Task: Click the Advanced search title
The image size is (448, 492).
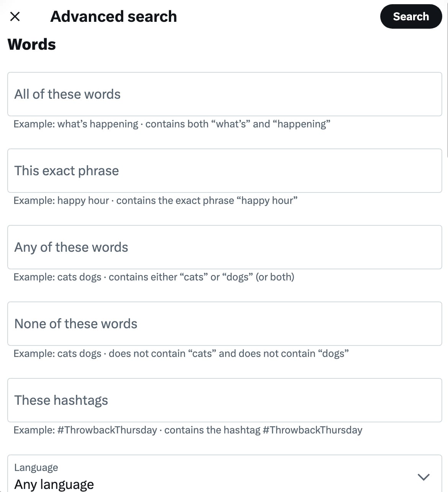Action: coord(114,16)
